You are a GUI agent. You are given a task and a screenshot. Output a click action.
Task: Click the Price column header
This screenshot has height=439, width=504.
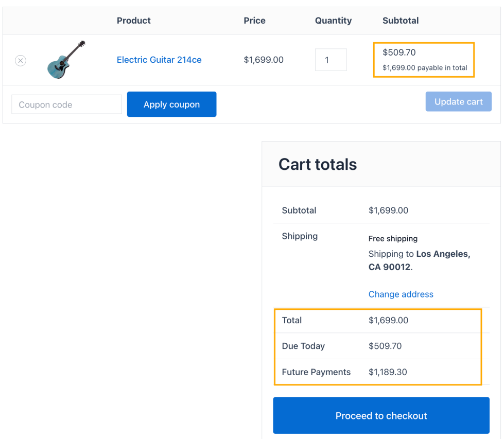255,21
